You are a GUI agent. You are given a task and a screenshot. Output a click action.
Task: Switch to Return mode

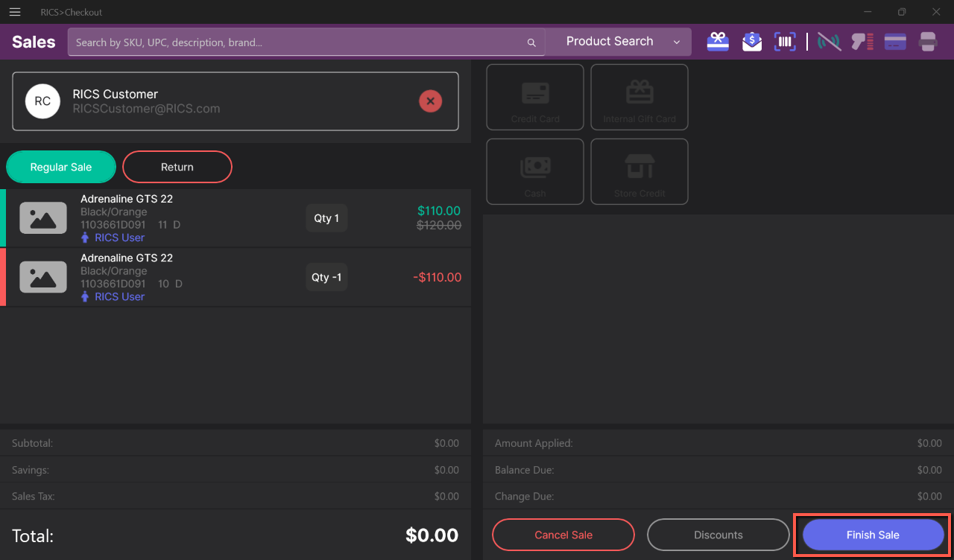coord(177,167)
